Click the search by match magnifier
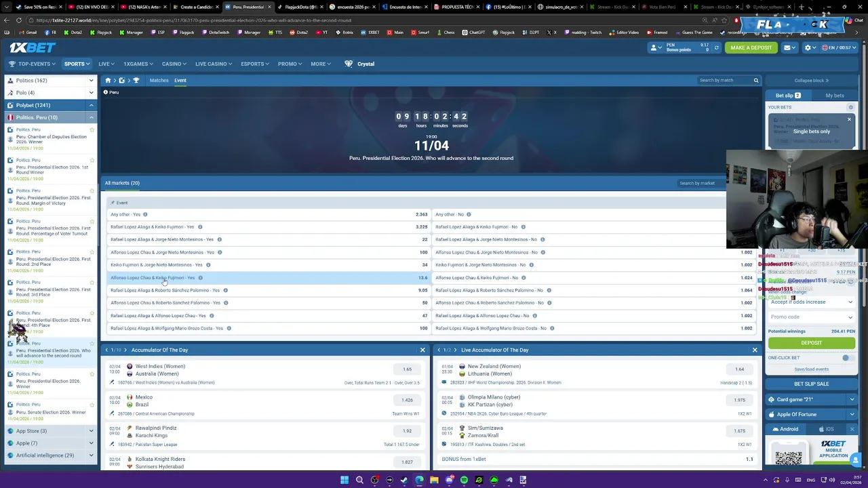The width and height of the screenshot is (868, 488). [x=756, y=80]
